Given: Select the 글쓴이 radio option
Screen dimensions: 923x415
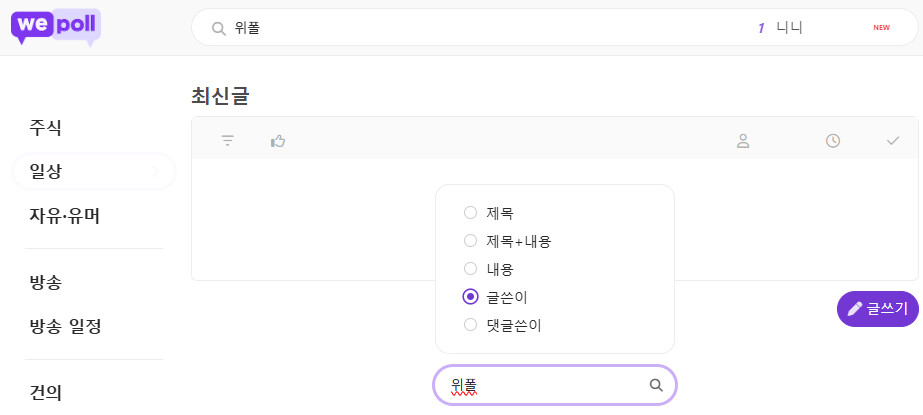Looking at the screenshot, I should tap(470, 297).
